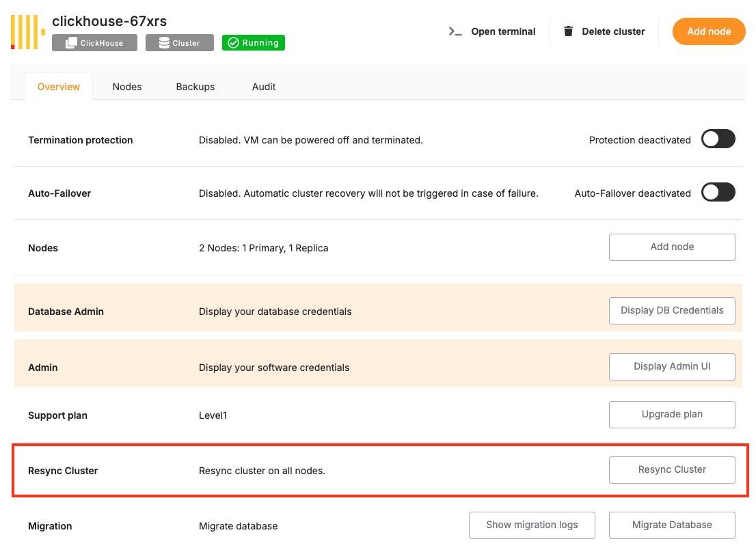Switch to the Nodes tab
Viewport: 756px width, 552px height.
point(127,87)
